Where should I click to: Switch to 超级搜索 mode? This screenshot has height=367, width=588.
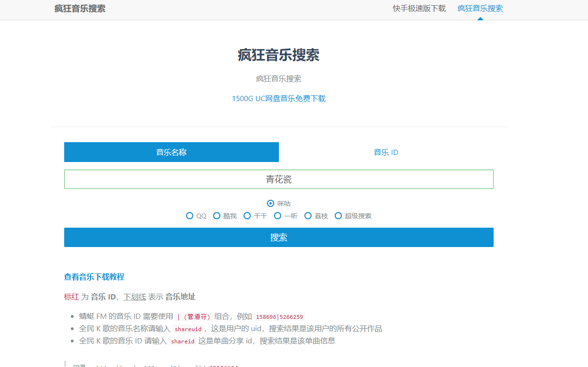tap(338, 215)
